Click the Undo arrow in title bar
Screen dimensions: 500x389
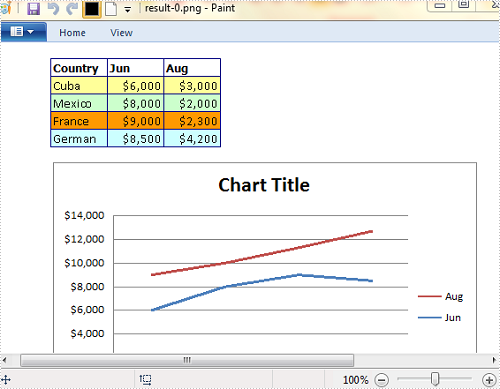53,9
